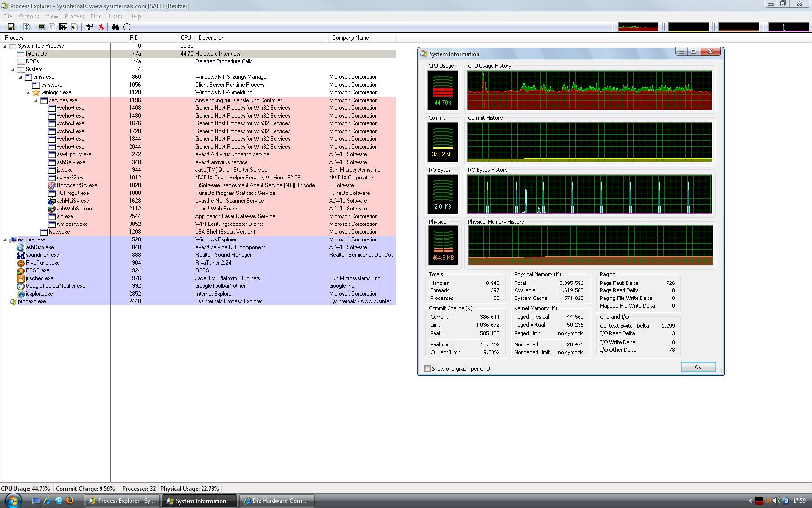Click the binoculars Find Handle icon

pyautogui.click(x=116, y=27)
